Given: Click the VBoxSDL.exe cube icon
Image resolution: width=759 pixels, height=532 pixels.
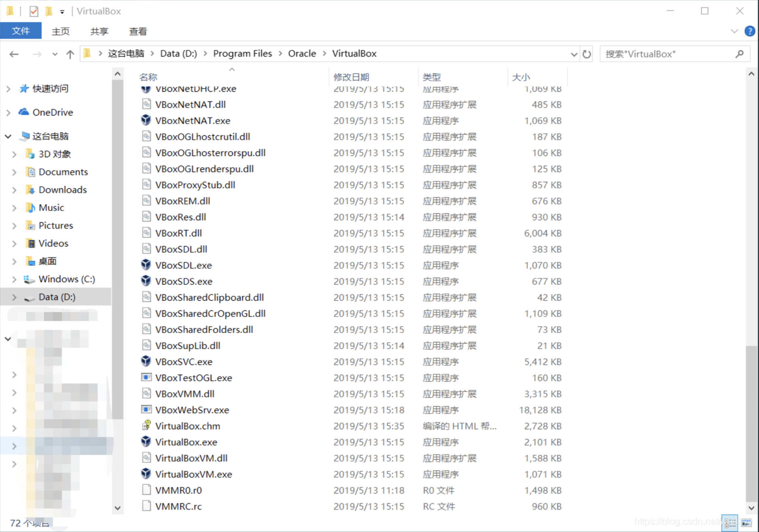Looking at the screenshot, I should tap(146, 265).
